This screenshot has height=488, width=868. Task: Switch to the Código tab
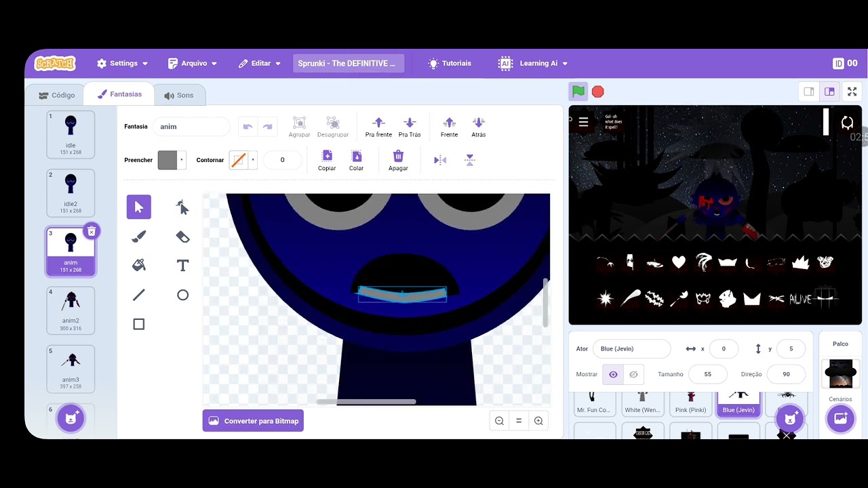point(56,96)
